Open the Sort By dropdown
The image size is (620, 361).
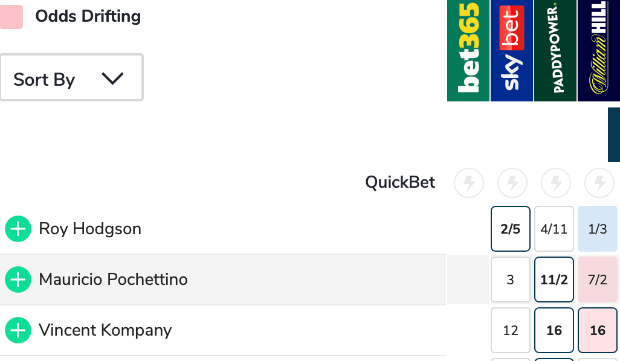point(72,77)
